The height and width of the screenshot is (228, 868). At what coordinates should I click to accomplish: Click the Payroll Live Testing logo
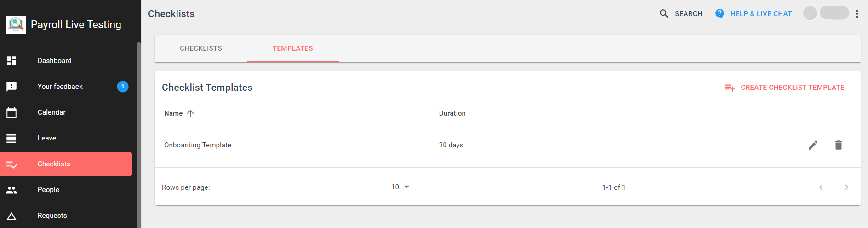(16, 24)
